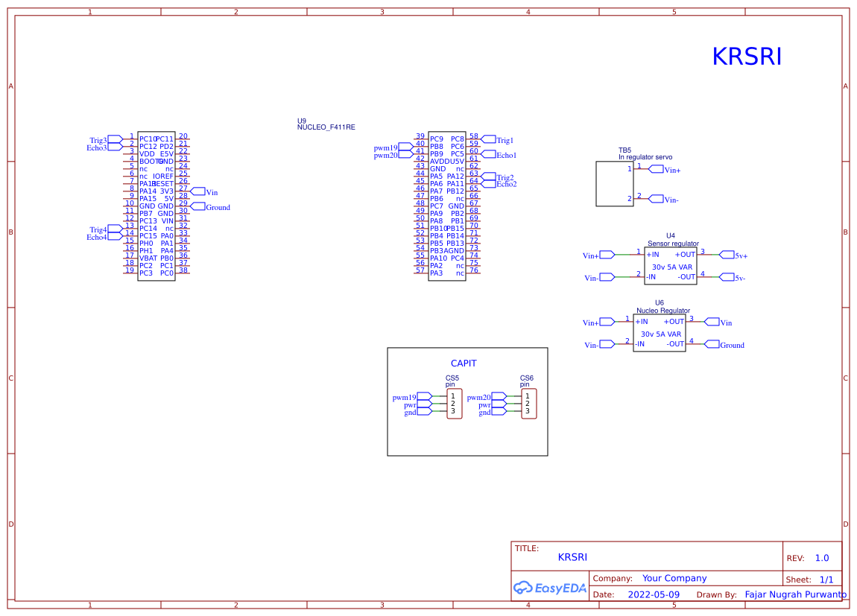This screenshot has width=857, height=616.
Task: Click the Ground flag beside pin 29
Action: [198, 206]
